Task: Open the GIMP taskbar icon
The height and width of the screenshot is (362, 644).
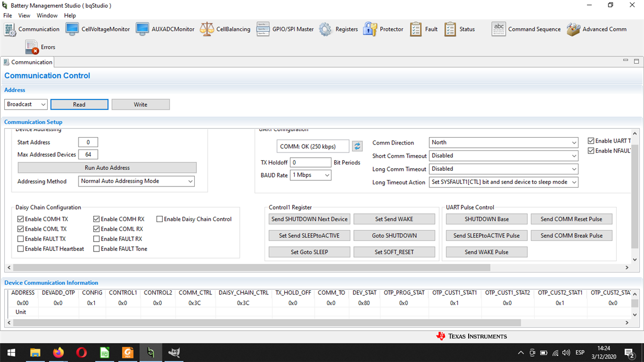Action: [174, 353]
